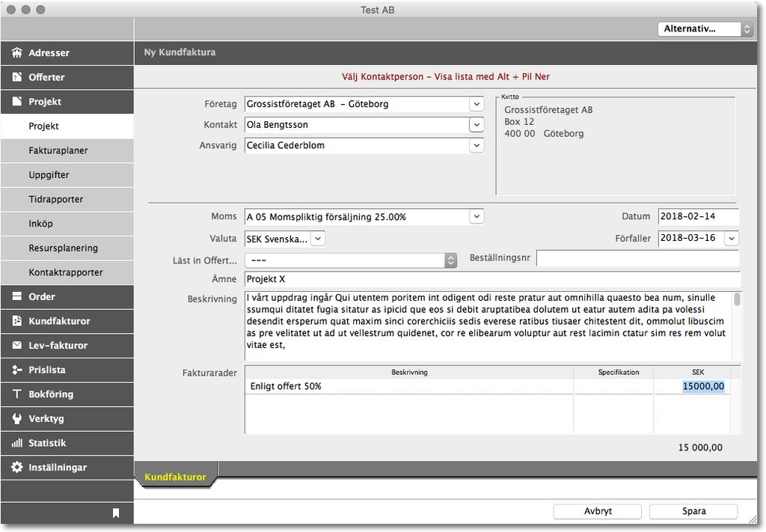Screen dimensions: 766x532
Task: Click the Fakturarader Beskrivning column header
Action: tap(409, 373)
